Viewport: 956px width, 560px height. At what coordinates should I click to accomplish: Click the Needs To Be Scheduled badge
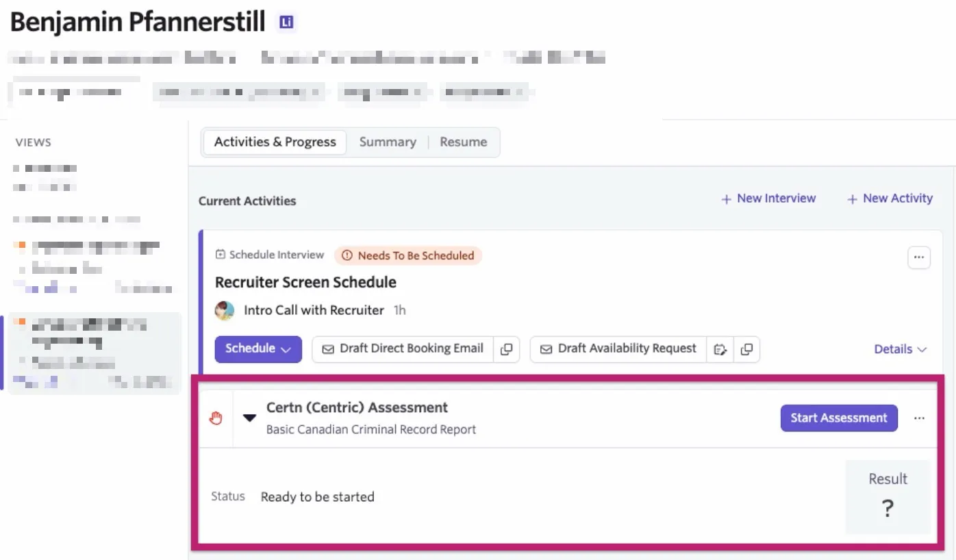click(408, 255)
